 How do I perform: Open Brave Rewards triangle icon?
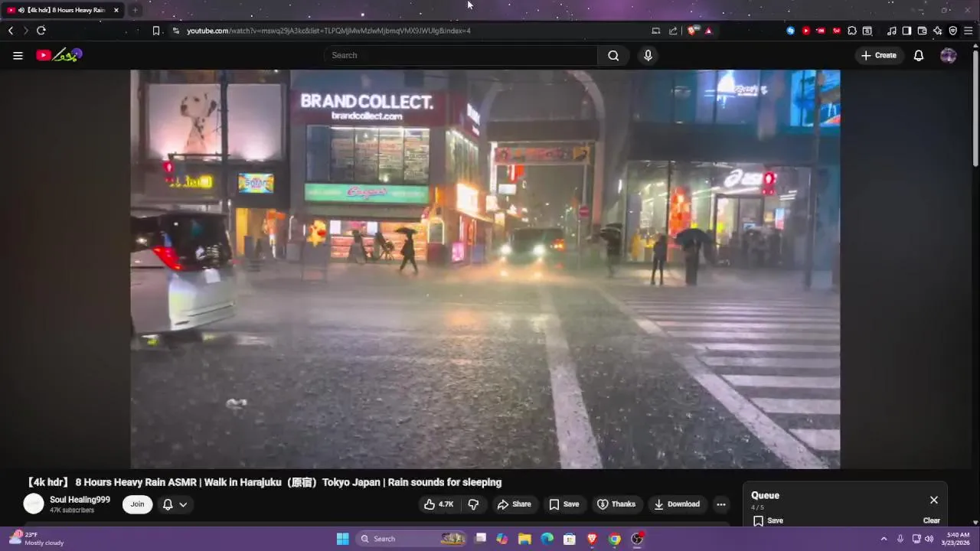click(708, 31)
